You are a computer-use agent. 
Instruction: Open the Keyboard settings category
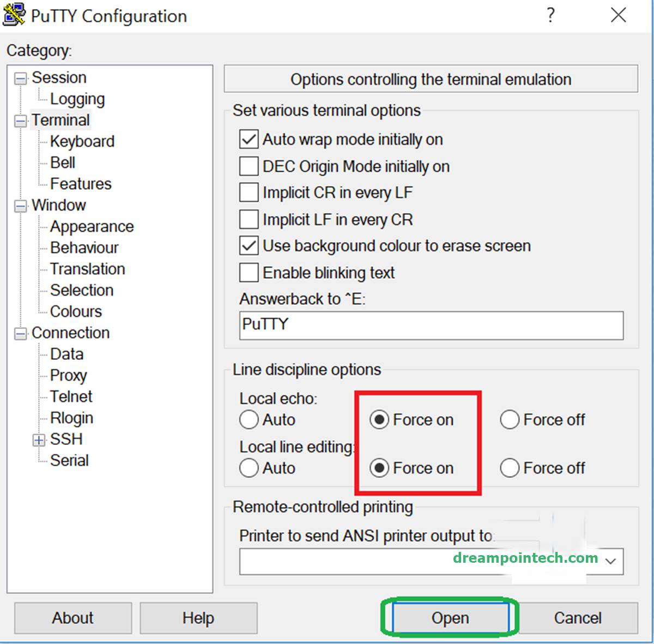point(82,142)
